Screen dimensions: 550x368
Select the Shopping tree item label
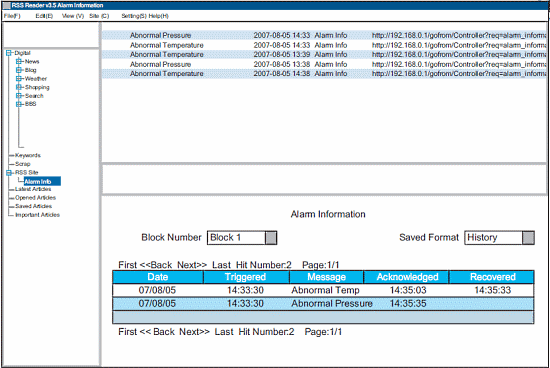coord(37,87)
